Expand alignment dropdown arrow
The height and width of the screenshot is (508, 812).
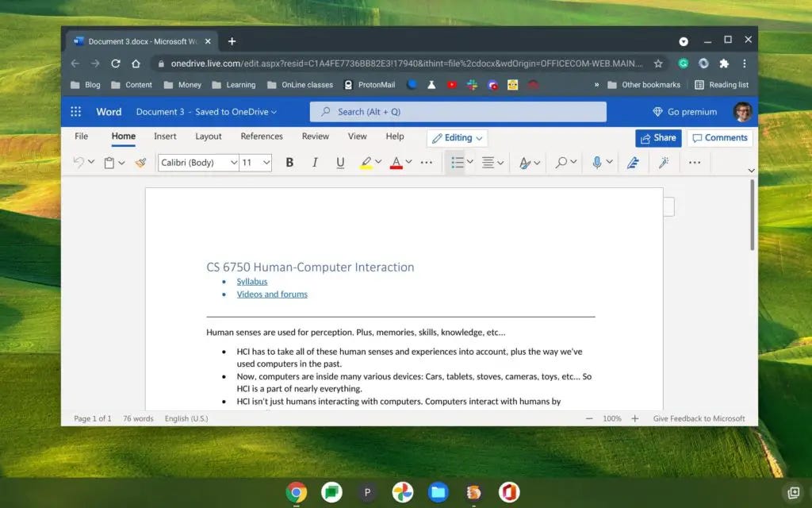[x=500, y=163]
